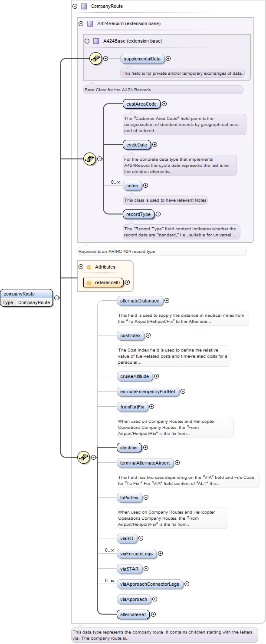Click the @ icon on referenceID attribute
Screen dimensions: 266x644
(x=89, y=282)
